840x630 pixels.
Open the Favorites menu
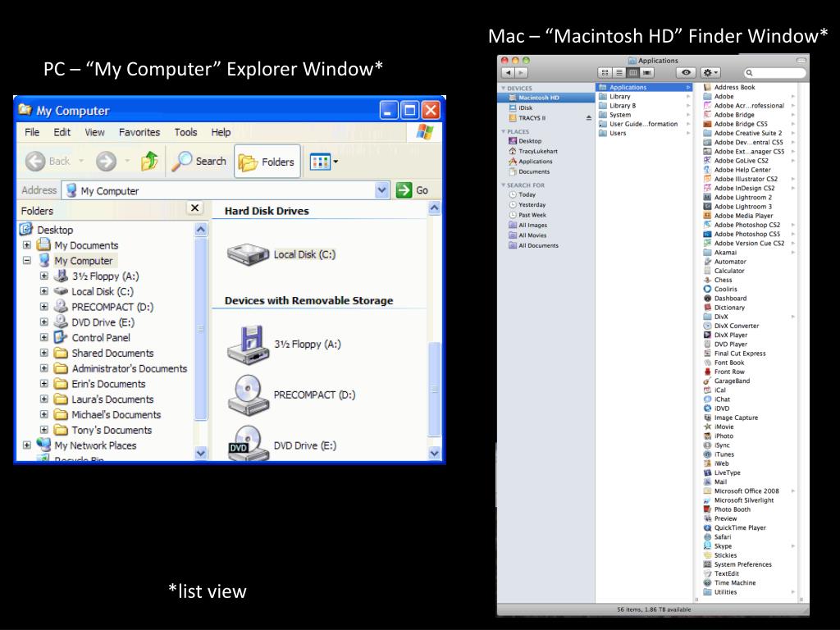(x=139, y=132)
